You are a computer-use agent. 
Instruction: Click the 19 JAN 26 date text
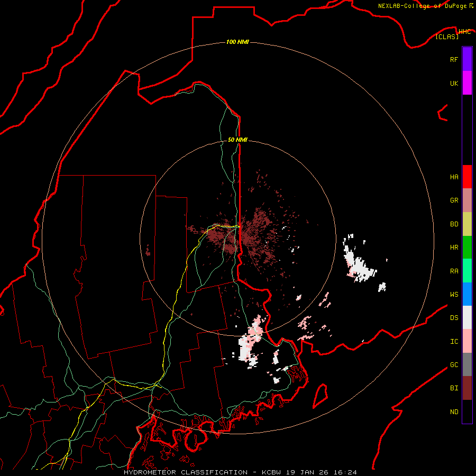308,472
